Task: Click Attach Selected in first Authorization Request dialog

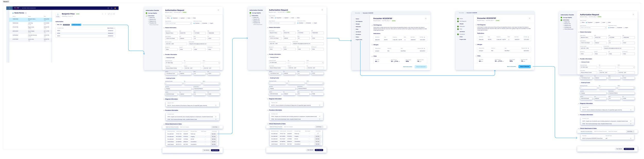Action: [x=215, y=150]
